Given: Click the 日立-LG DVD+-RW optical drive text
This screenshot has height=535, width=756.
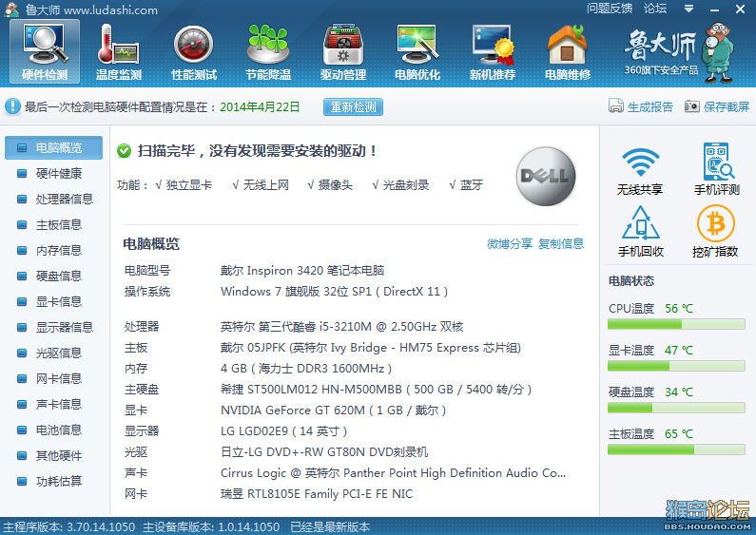Looking at the screenshot, I should pyautogui.click(x=324, y=452).
